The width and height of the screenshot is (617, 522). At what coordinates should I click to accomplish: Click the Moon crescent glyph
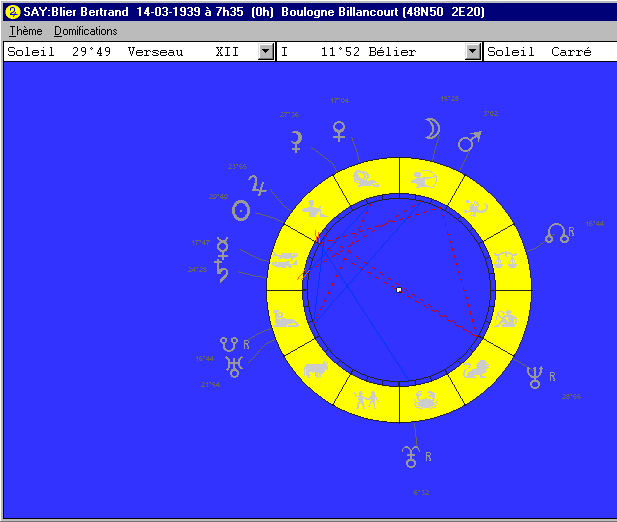(x=430, y=130)
